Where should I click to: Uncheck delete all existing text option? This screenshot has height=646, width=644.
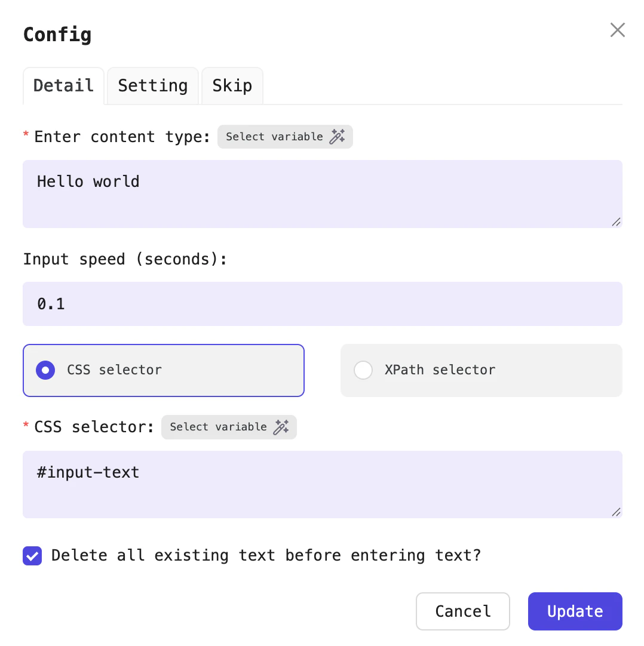click(32, 555)
